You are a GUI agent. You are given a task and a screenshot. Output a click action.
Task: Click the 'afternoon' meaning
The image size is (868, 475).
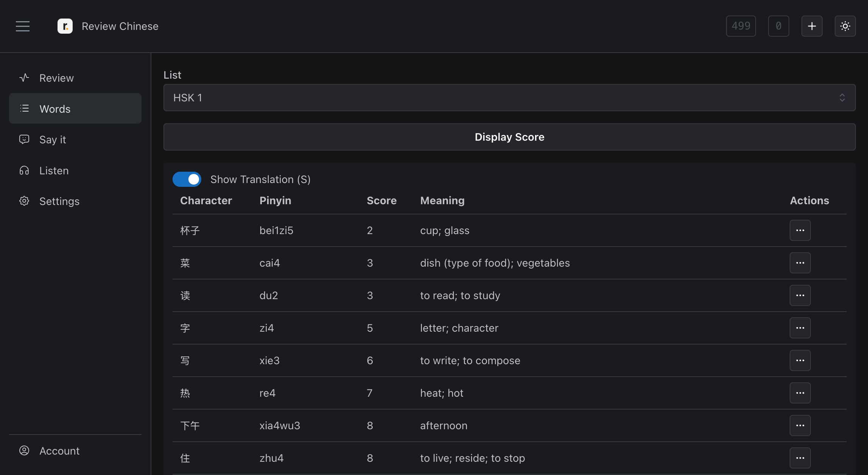[443, 425]
